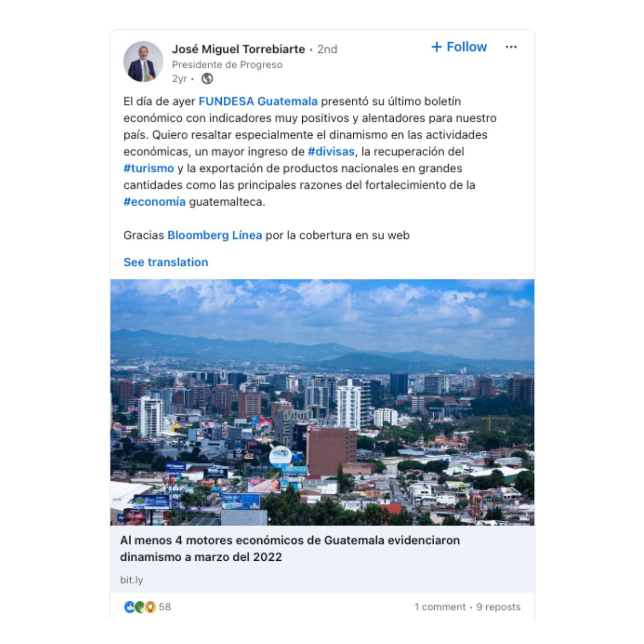Click the green support reaction icon
644x644 pixels.
click(139, 607)
